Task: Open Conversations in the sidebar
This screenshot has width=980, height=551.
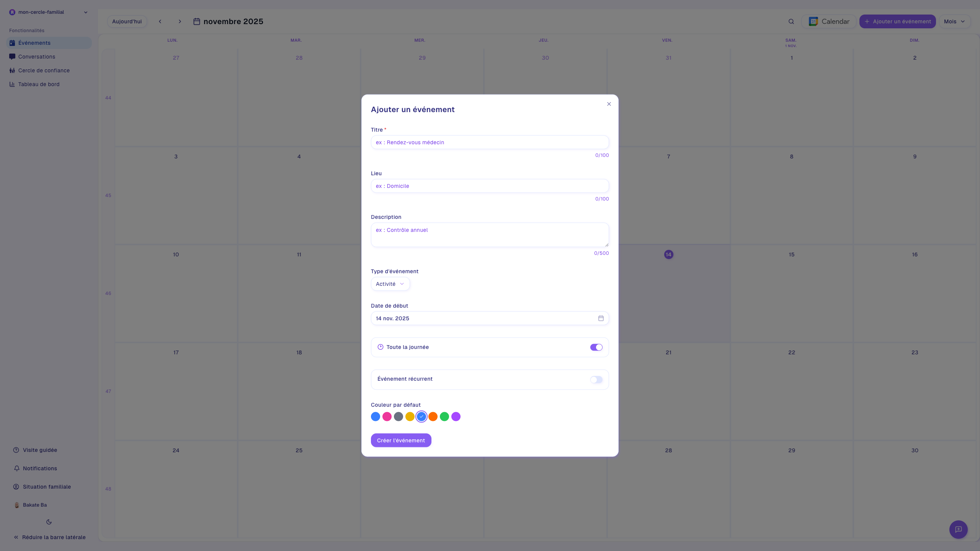Action: 37,57
